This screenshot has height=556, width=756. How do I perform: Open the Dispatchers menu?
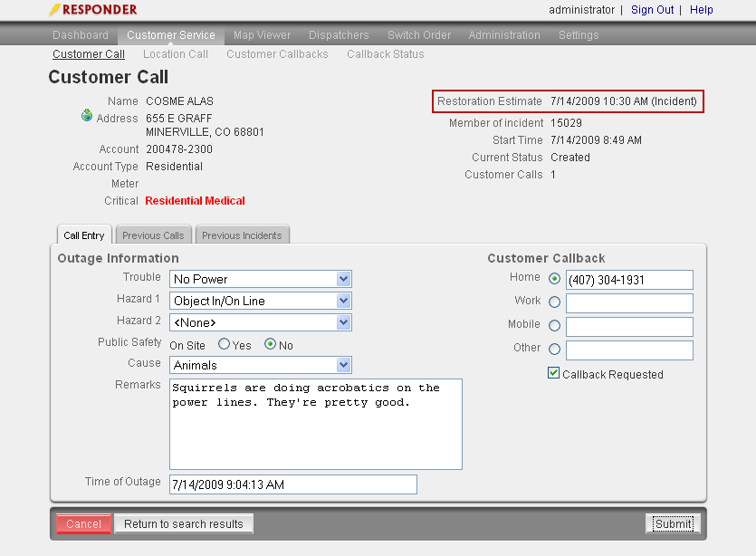[339, 35]
